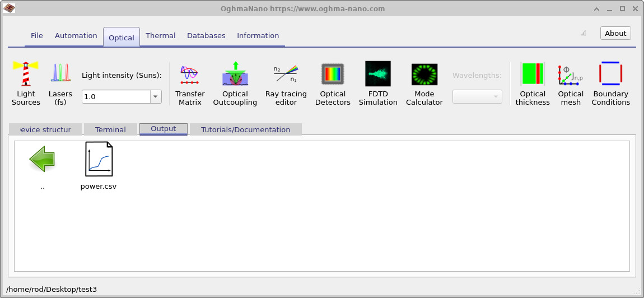644x298 pixels.
Task: Open the Optical Outcoupling tool
Action: (x=235, y=83)
